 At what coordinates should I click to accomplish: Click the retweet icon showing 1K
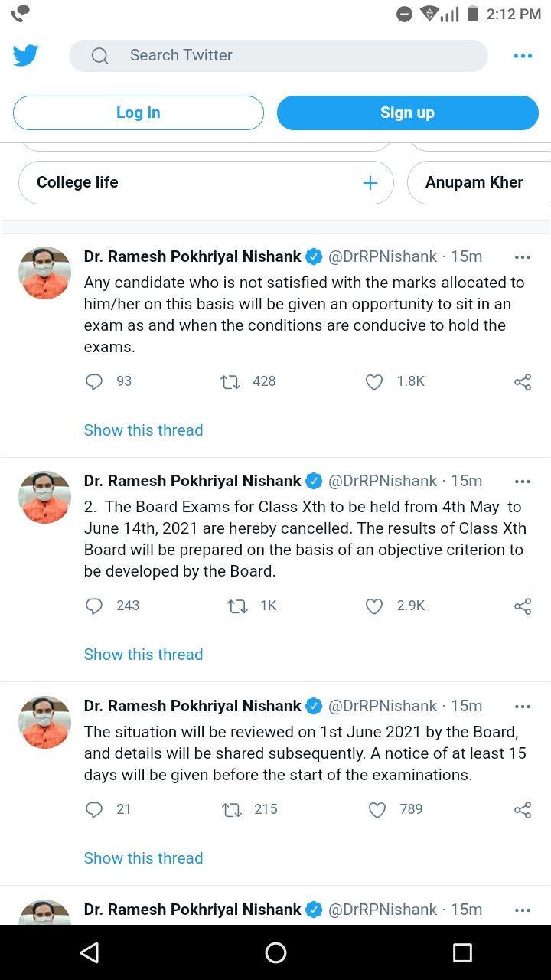tap(237, 606)
